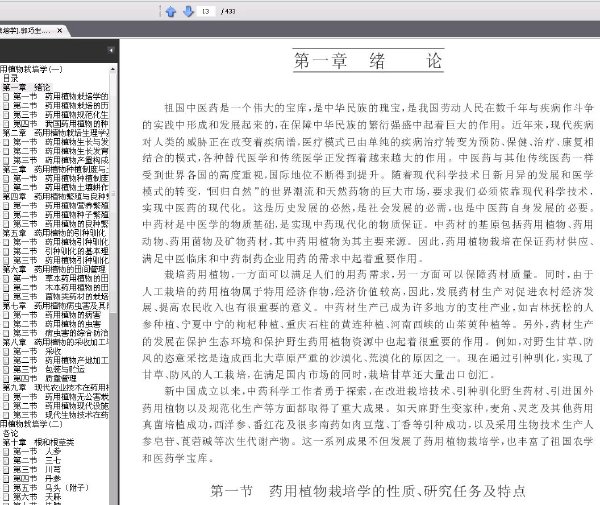Open the 目录 bookmark
Screen dimensions: 600x505
click(10, 78)
